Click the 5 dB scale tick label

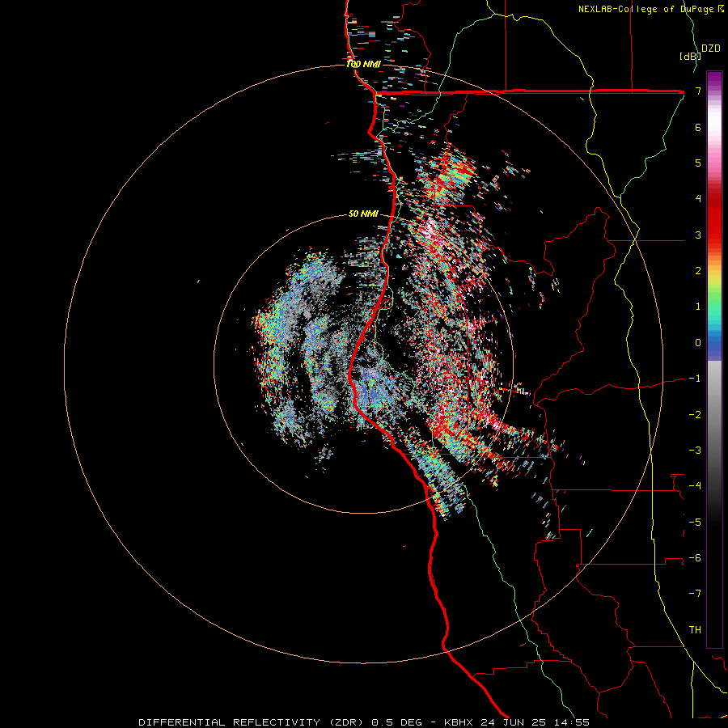pos(698,163)
